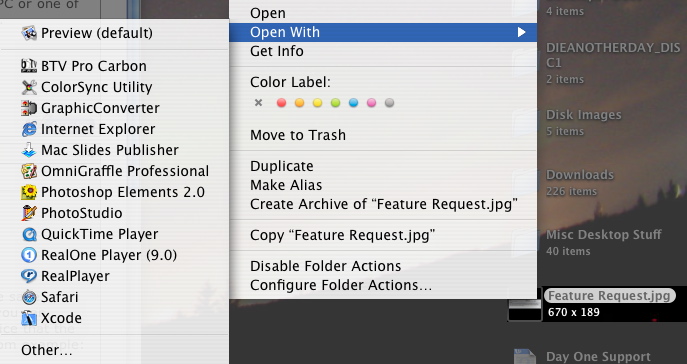Choose RealPlayer application
This screenshot has height=364, width=687.
tap(114, 276)
